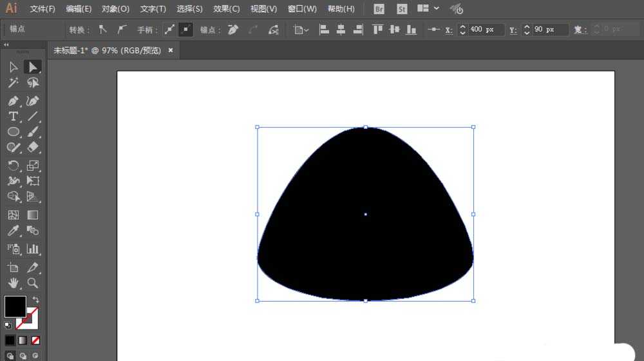Pick the Eyedropper tool
The width and height of the screenshot is (644, 361).
(x=13, y=231)
